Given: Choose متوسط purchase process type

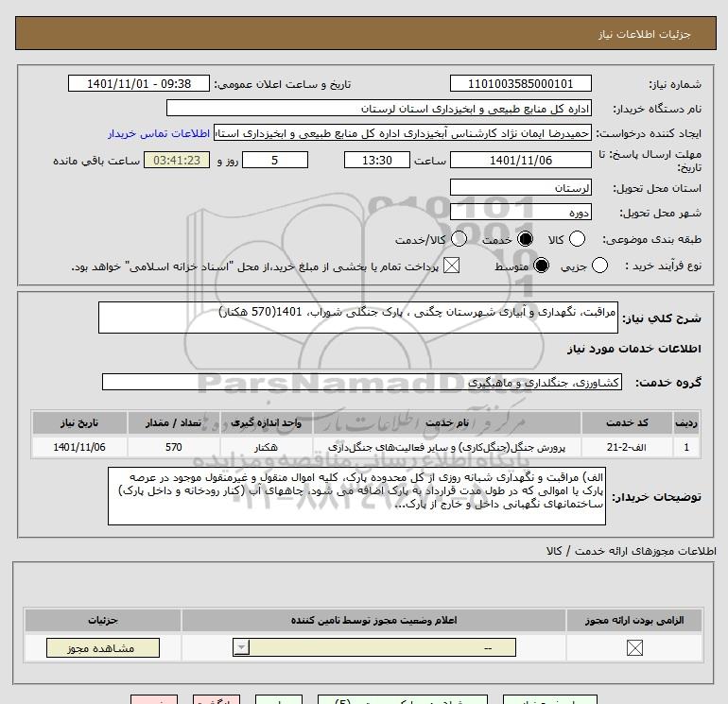Looking at the screenshot, I should click(541, 266).
